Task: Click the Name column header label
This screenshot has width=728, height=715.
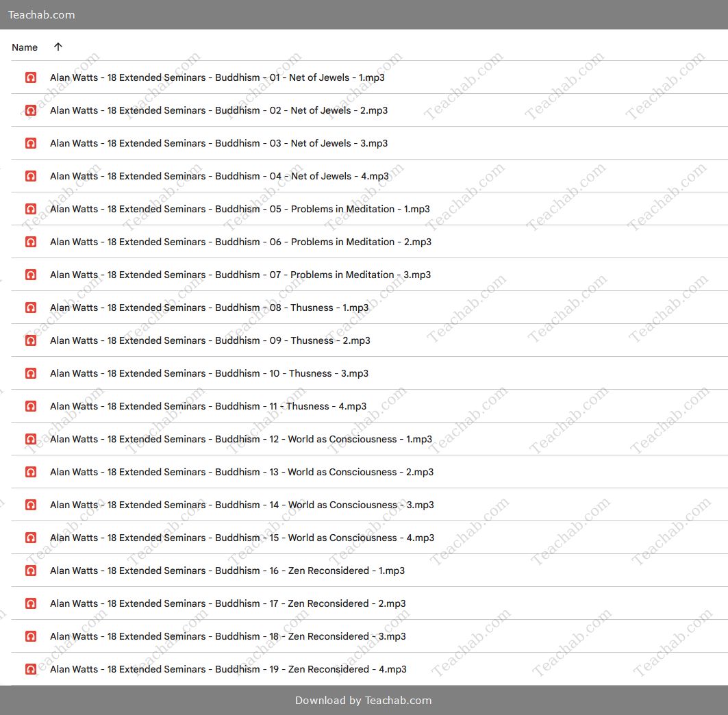Action: [25, 47]
